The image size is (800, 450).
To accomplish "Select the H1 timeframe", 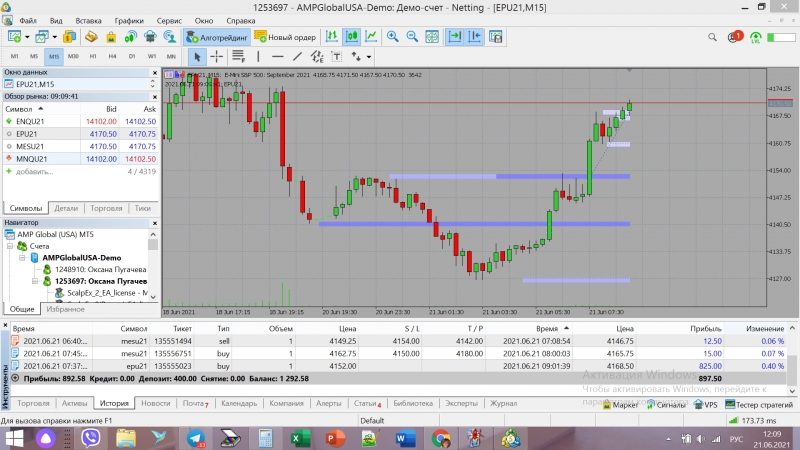I will tap(93, 57).
